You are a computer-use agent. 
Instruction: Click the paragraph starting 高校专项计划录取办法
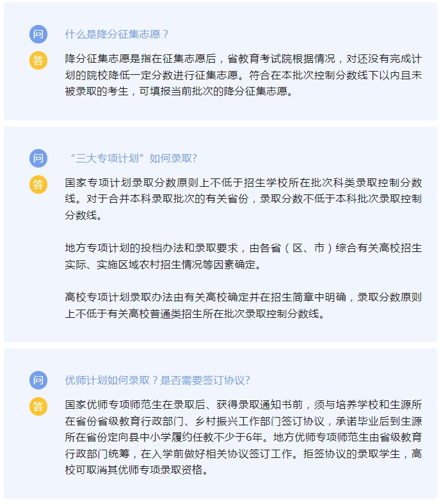pyautogui.click(x=243, y=305)
